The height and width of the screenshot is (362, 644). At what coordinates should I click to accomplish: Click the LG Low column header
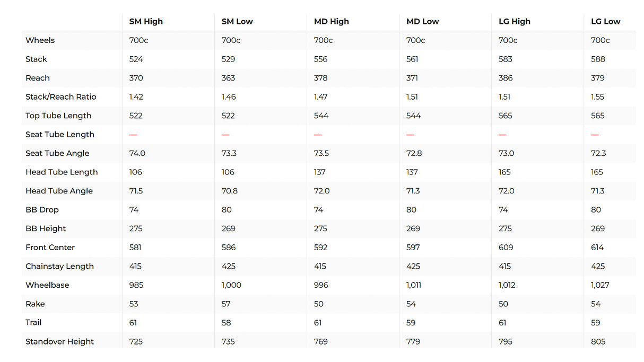point(605,22)
